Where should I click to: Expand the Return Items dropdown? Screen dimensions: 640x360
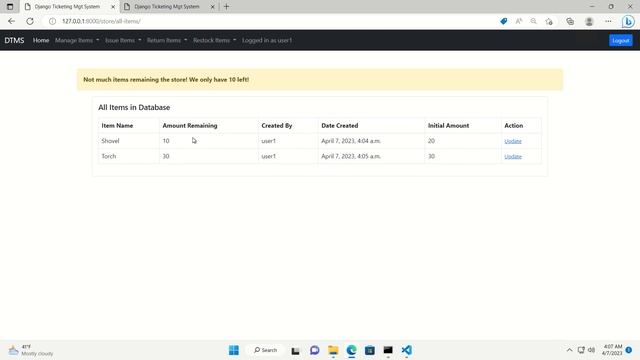(x=167, y=40)
